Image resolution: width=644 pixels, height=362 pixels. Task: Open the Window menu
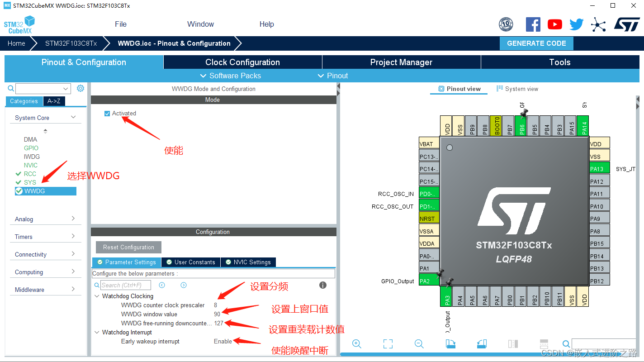[201, 24]
